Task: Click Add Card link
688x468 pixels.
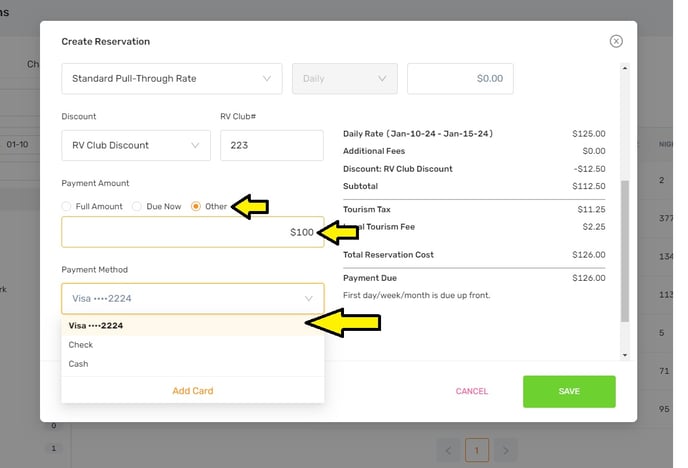Action: click(192, 391)
